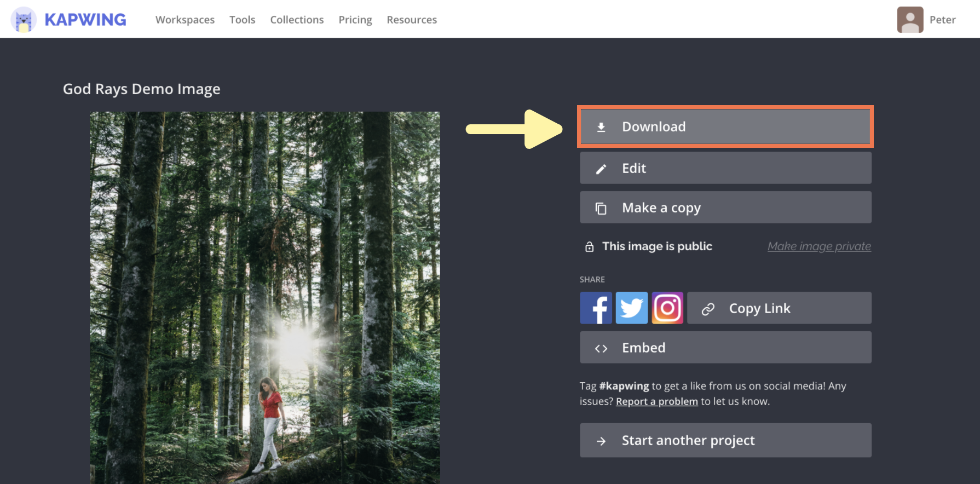This screenshot has width=980, height=484.
Task: Click Make a copy button
Action: 725,208
